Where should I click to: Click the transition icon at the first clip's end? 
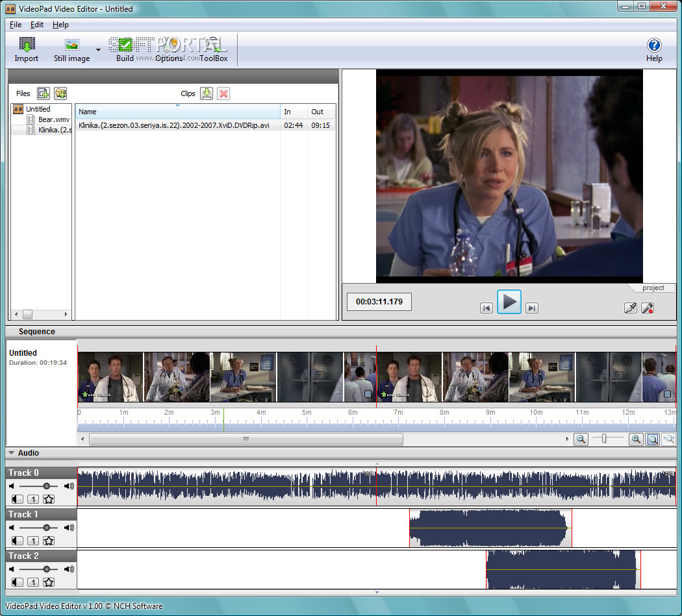[368, 394]
